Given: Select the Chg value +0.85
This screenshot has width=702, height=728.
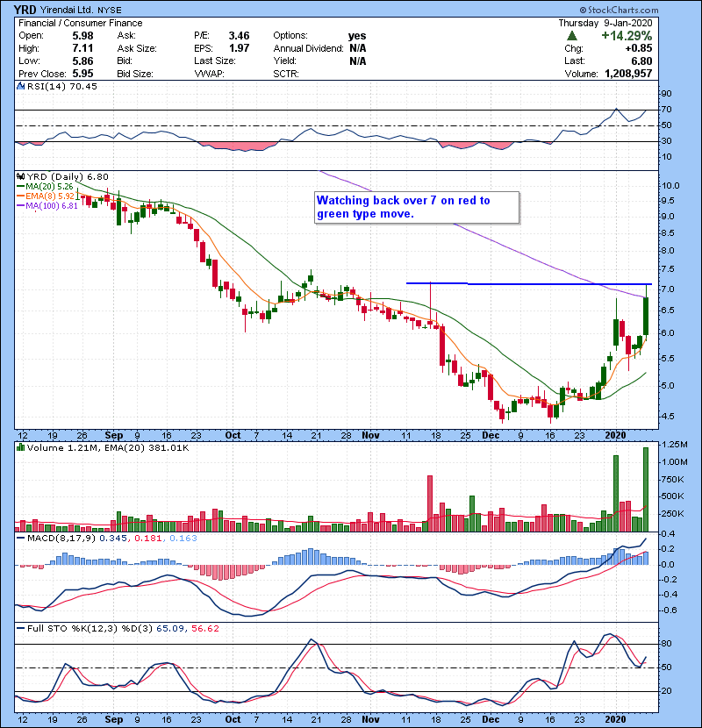Looking at the screenshot, I should [638, 48].
